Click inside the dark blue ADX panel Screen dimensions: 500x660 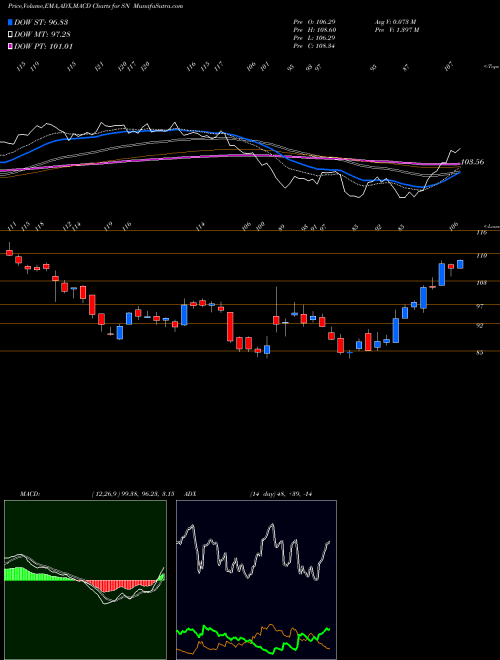click(x=256, y=580)
